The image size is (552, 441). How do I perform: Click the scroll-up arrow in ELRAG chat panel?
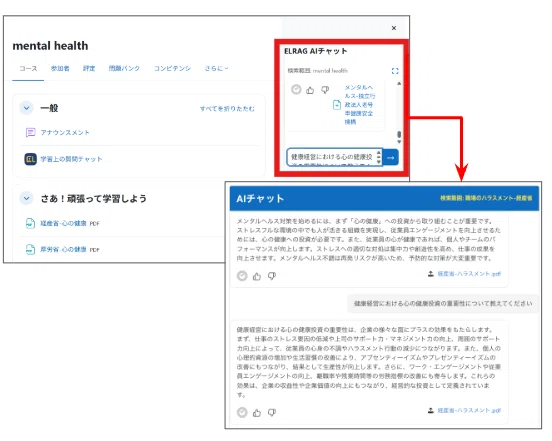tap(399, 84)
